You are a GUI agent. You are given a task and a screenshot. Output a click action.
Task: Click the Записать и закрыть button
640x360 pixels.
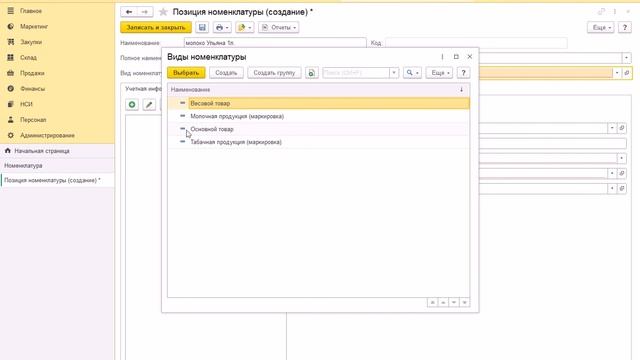(x=156, y=27)
